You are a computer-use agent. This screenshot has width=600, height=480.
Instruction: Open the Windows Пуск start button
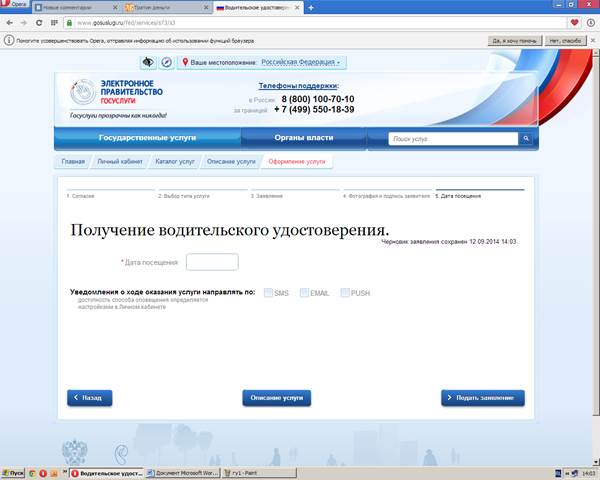point(13,473)
